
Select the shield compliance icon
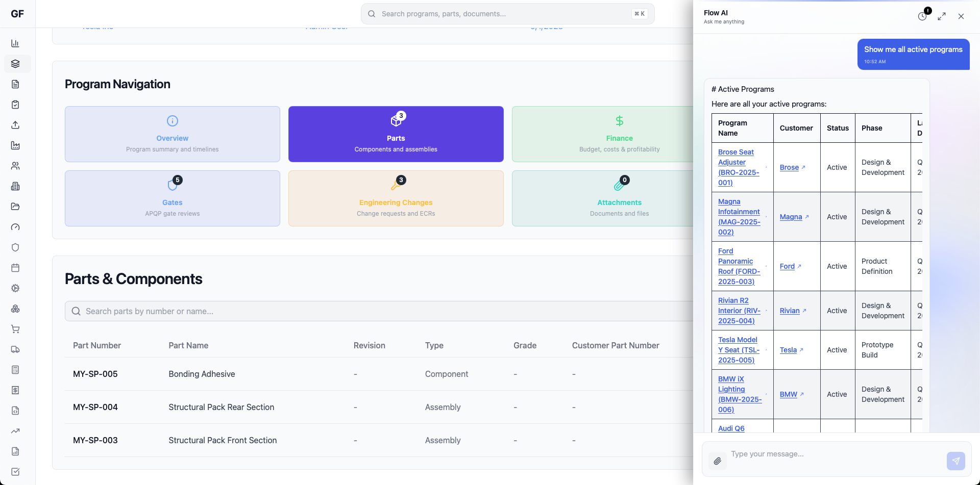(x=16, y=247)
